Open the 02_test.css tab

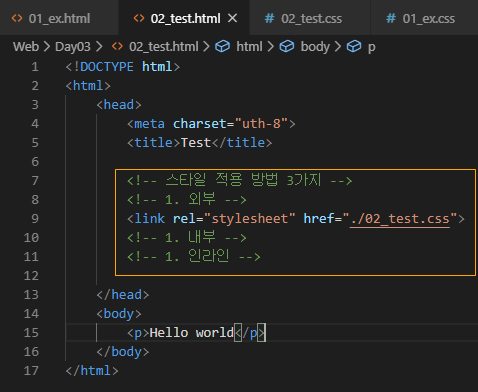[310, 18]
